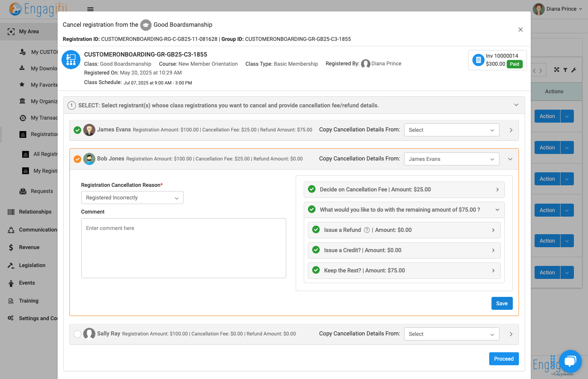Click the Comment text area
This screenshot has width=588, height=379.
[184, 248]
